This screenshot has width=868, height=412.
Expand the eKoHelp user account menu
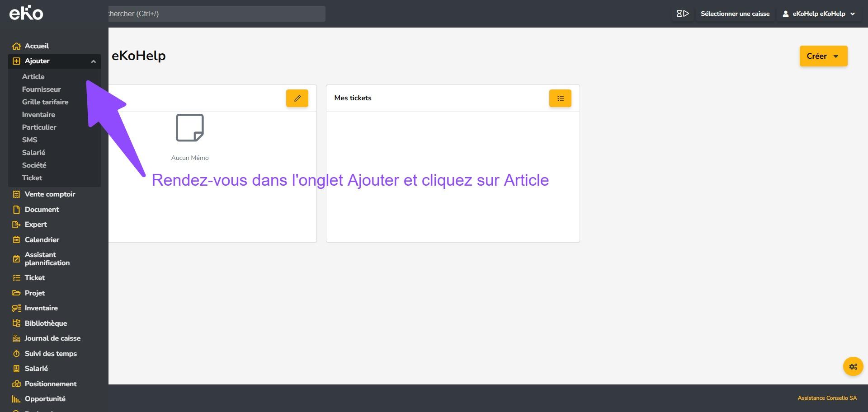click(x=819, y=14)
